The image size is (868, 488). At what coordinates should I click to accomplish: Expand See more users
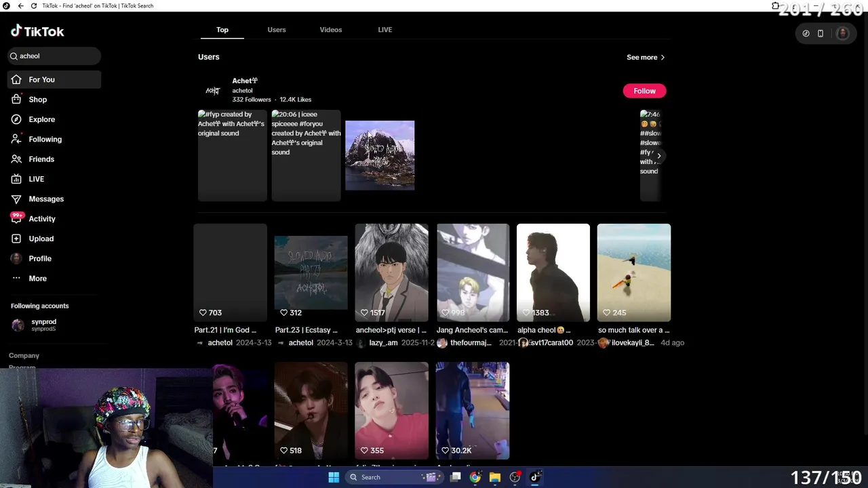point(646,58)
